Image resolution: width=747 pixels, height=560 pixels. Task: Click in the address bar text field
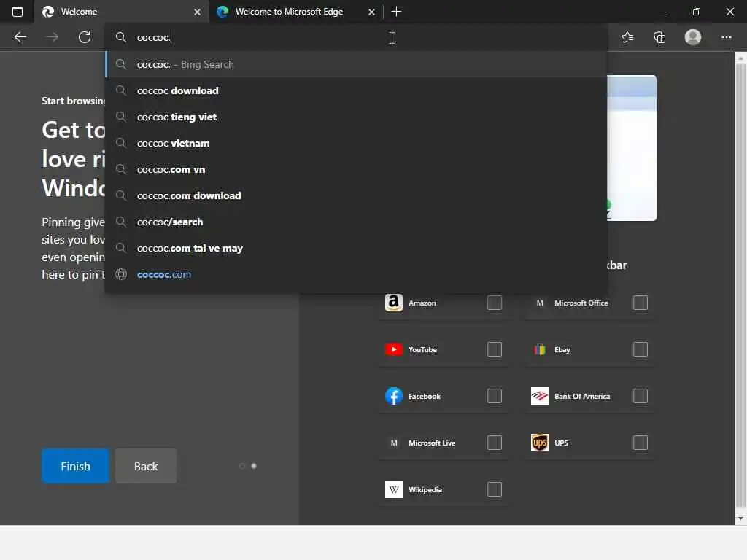point(356,37)
